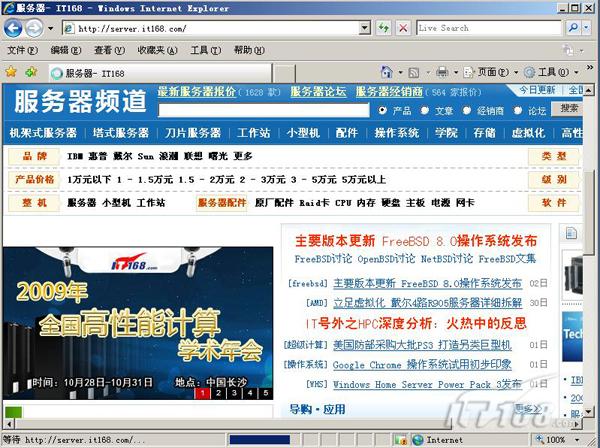Filter by the IBM brand link
The width and height of the screenshot is (600, 448).
click(x=75, y=156)
